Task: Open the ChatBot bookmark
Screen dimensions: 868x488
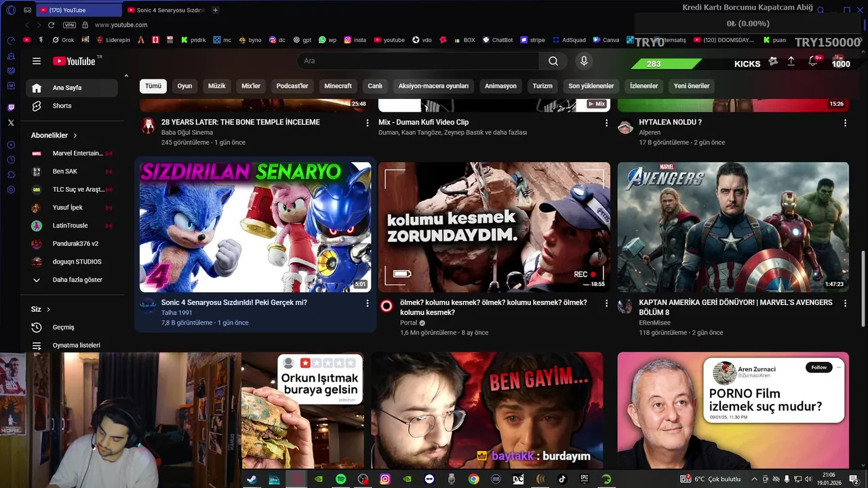Action: (498, 40)
